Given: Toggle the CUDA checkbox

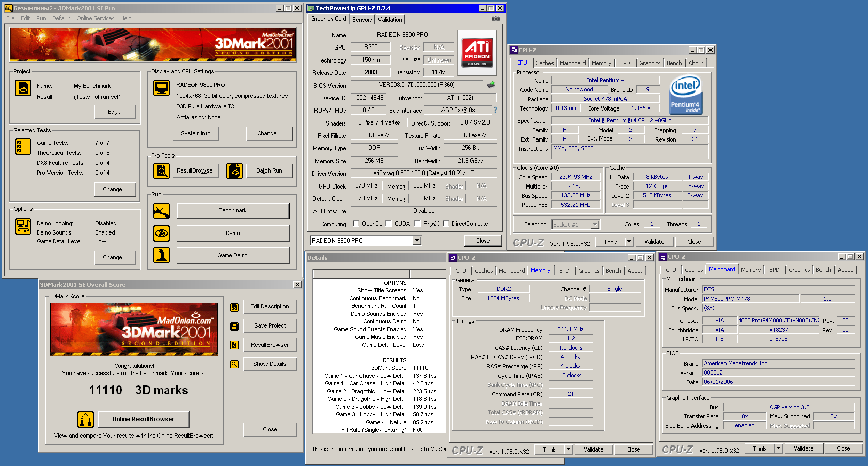Looking at the screenshot, I should pos(388,224).
